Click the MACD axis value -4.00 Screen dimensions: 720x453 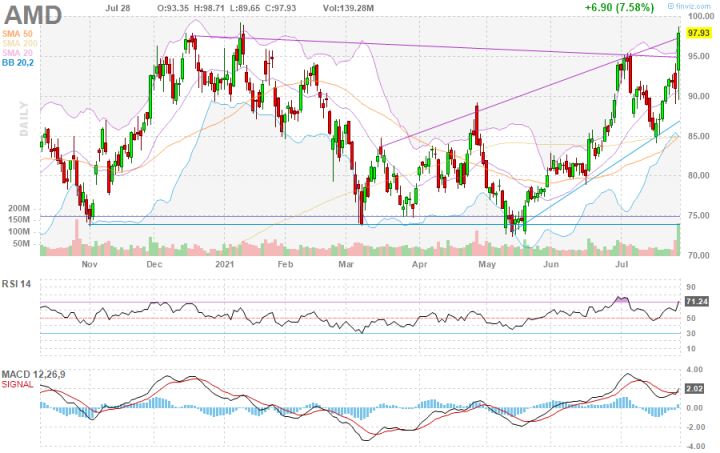(694, 446)
